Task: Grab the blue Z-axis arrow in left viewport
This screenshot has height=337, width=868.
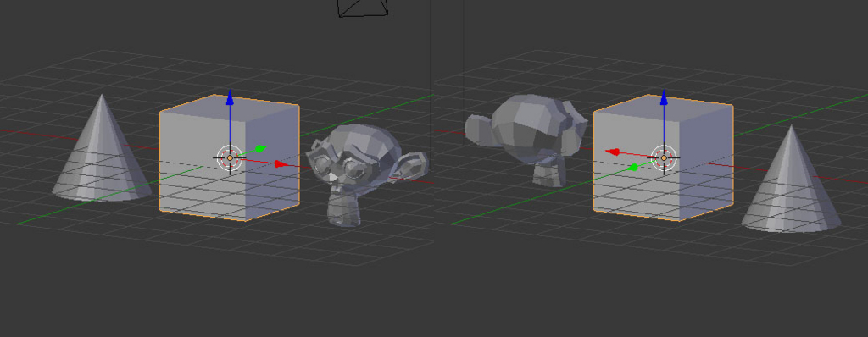Action: click(230, 98)
